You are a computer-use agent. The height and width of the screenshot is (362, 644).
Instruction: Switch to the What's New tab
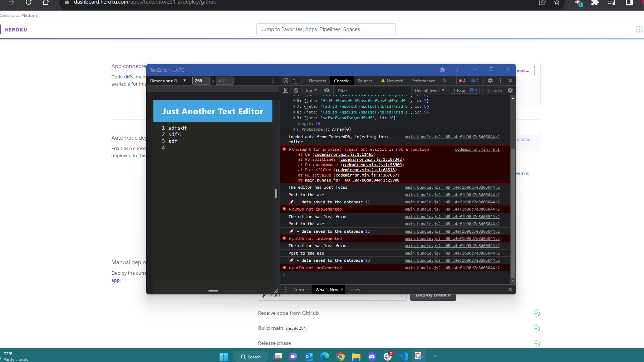326,289
